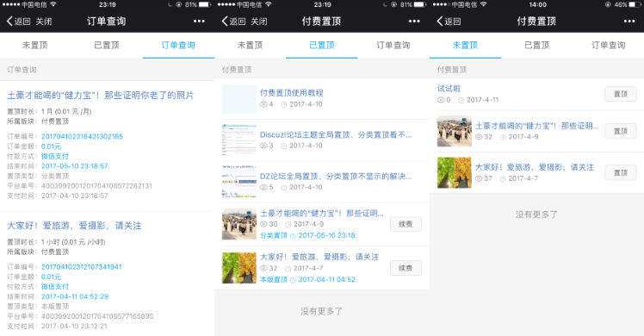Tap battery indicator showing 46%
644x336 pixels.
[x=635, y=4]
